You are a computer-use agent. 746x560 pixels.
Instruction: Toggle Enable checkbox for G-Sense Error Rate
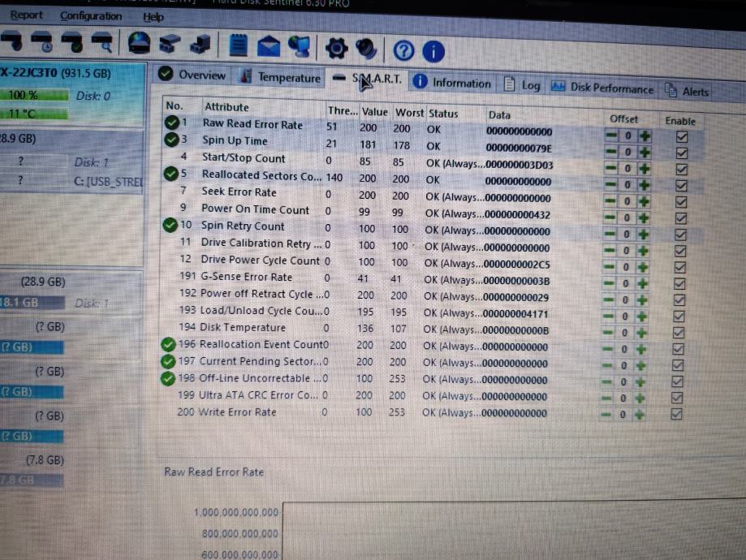[x=679, y=284]
